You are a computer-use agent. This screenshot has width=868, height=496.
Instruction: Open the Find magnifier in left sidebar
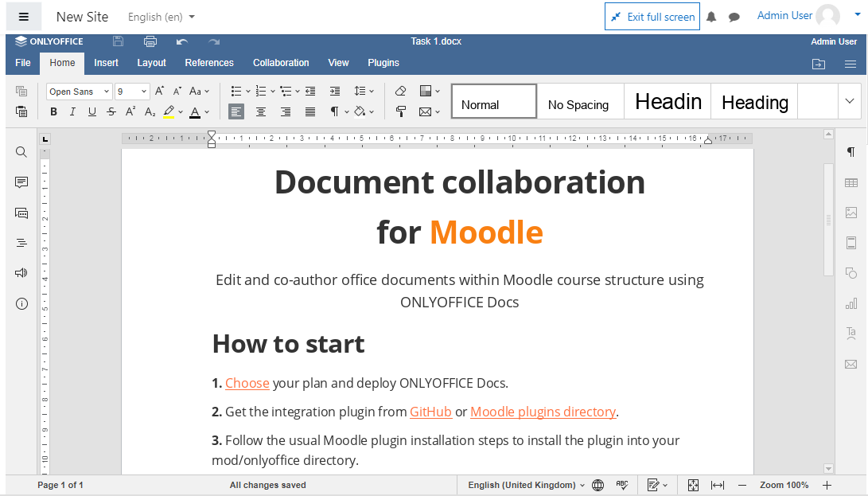[x=21, y=152]
